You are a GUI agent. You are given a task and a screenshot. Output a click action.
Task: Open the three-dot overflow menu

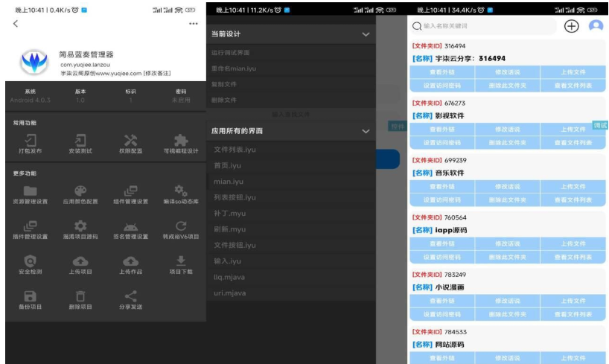point(194,24)
